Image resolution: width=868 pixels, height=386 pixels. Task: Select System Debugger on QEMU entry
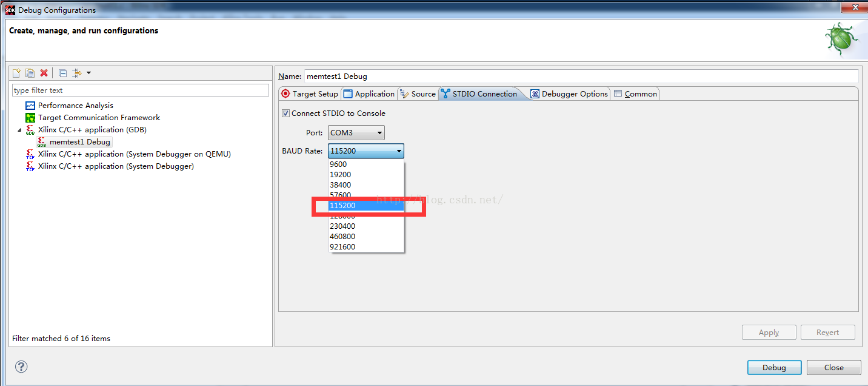click(x=134, y=154)
